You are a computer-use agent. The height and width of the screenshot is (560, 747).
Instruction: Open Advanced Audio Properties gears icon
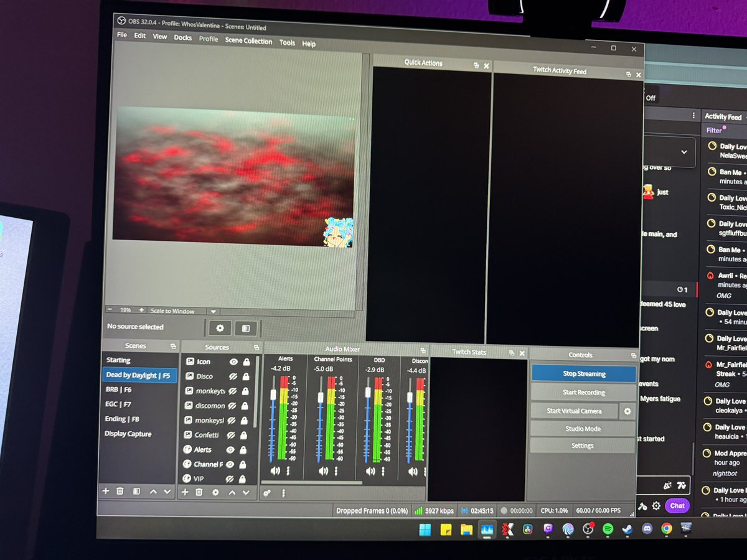pos(267,493)
